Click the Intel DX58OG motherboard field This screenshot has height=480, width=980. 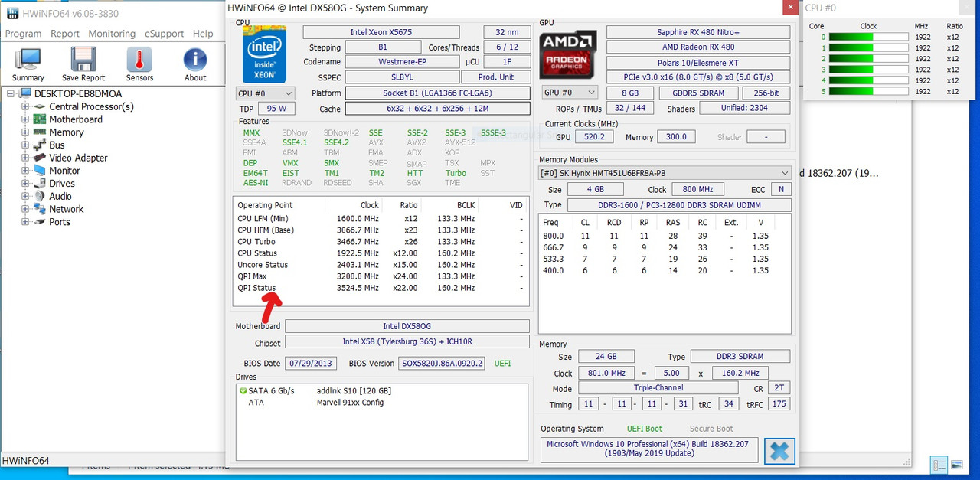click(x=406, y=326)
